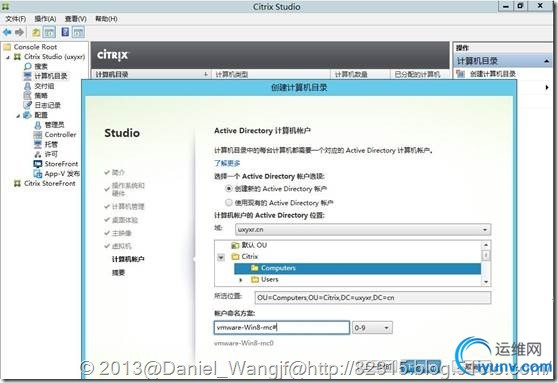
Task: Go to the 桌面体验 wizard step
Action: pyautogui.click(x=125, y=220)
